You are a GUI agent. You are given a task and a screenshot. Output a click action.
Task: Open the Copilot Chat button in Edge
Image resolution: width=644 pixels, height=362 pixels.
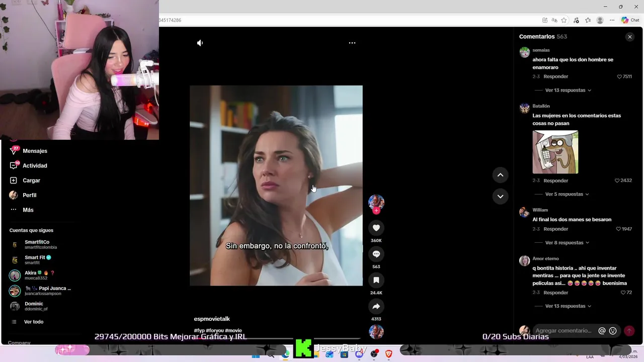click(630, 20)
